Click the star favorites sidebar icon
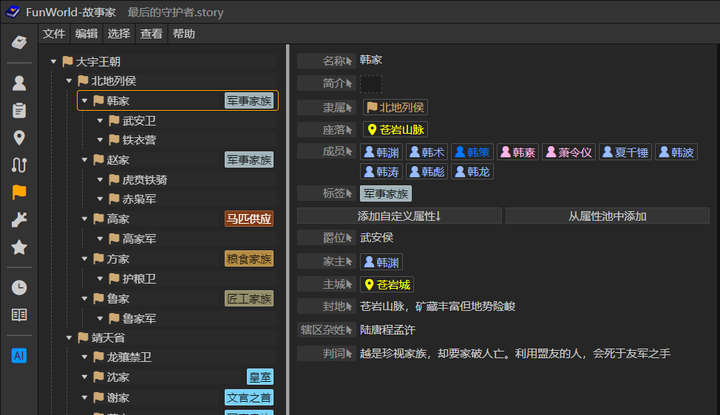The image size is (720, 415). tap(19, 248)
